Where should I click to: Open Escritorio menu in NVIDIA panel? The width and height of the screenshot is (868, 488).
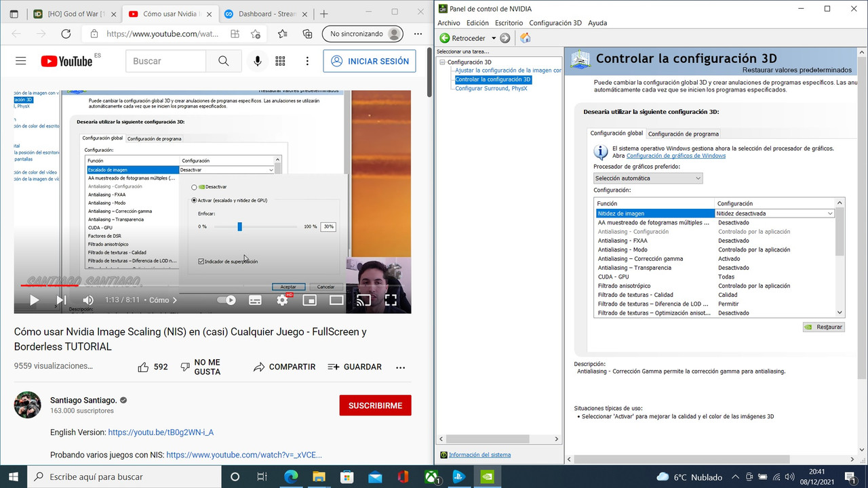509,23
